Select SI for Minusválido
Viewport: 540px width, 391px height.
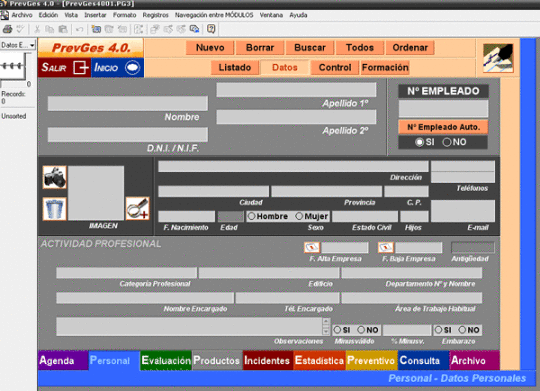tap(337, 330)
